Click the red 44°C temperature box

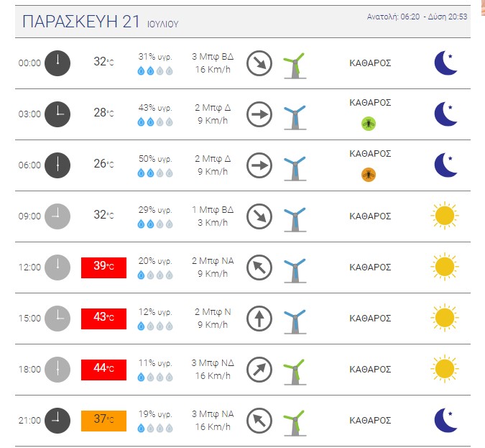click(x=103, y=370)
